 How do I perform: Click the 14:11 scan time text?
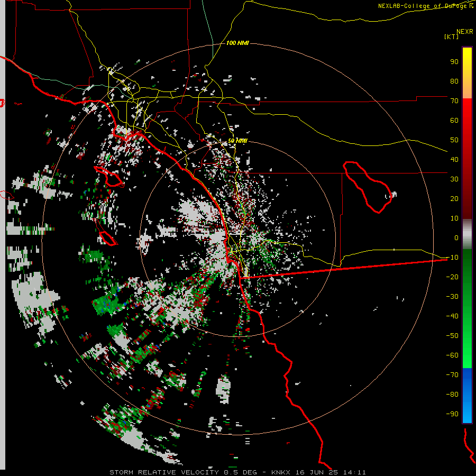click(x=354, y=472)
